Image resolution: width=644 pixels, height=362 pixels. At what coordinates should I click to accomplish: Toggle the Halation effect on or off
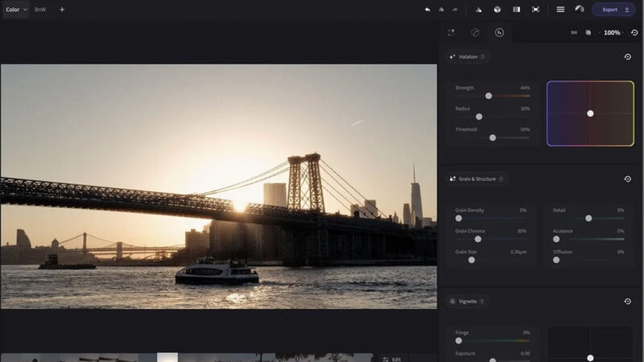(452, 56)
